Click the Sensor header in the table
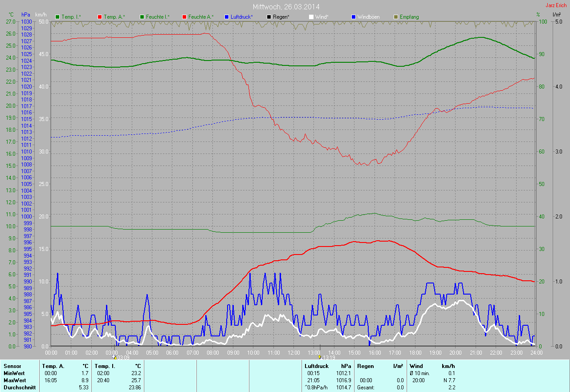The height and width of the screenshot is (392, 570). [12, 366]
